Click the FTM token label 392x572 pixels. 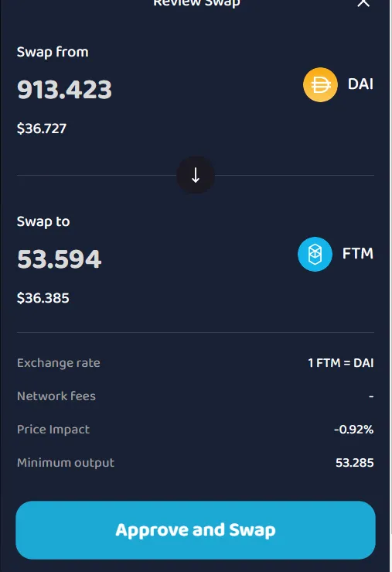pos(358,254)
